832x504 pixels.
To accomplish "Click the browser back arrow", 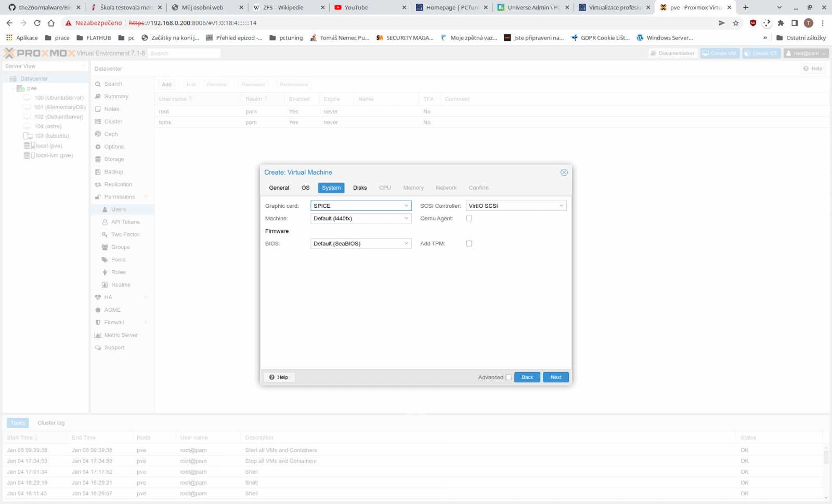I will point(9,23).
